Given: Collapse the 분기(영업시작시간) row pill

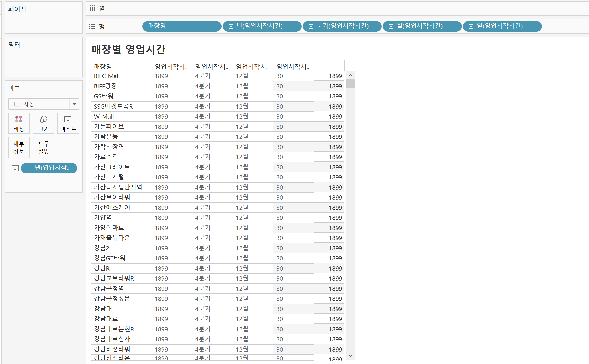Looking at the screenshot, I should coord(311,26).
